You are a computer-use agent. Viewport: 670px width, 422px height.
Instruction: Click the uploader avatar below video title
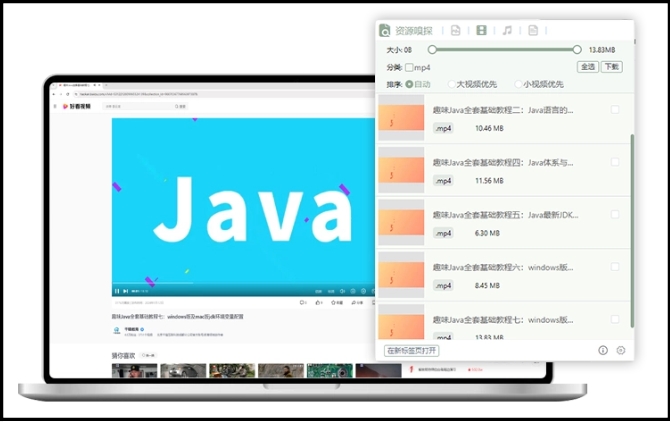pos(116,331)
